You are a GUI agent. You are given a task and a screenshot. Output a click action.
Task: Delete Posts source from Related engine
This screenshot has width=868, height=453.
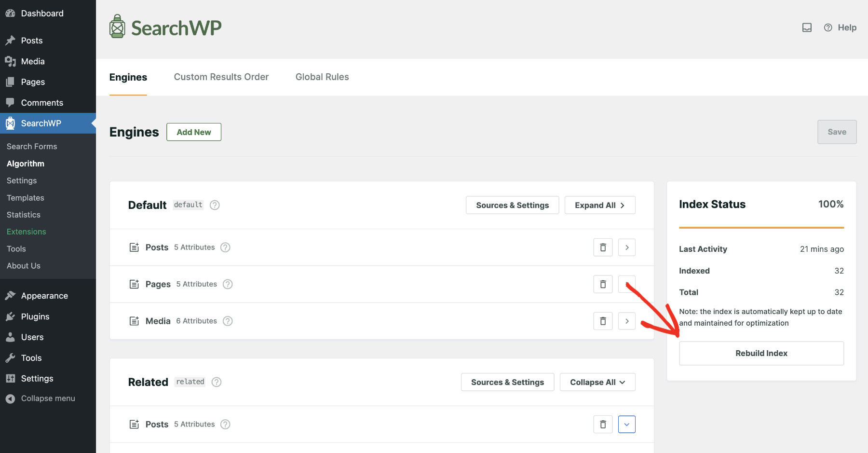[x=603, y=424]
